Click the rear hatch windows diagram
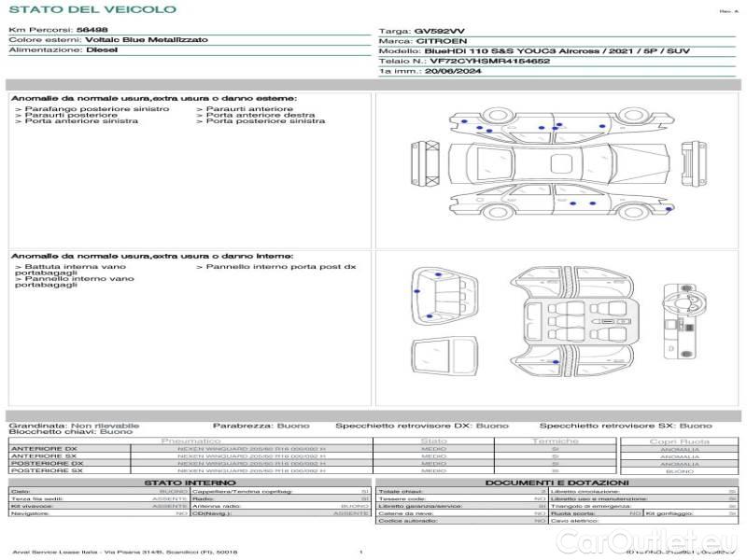This screenshot has width=747, height=560. 442,357
